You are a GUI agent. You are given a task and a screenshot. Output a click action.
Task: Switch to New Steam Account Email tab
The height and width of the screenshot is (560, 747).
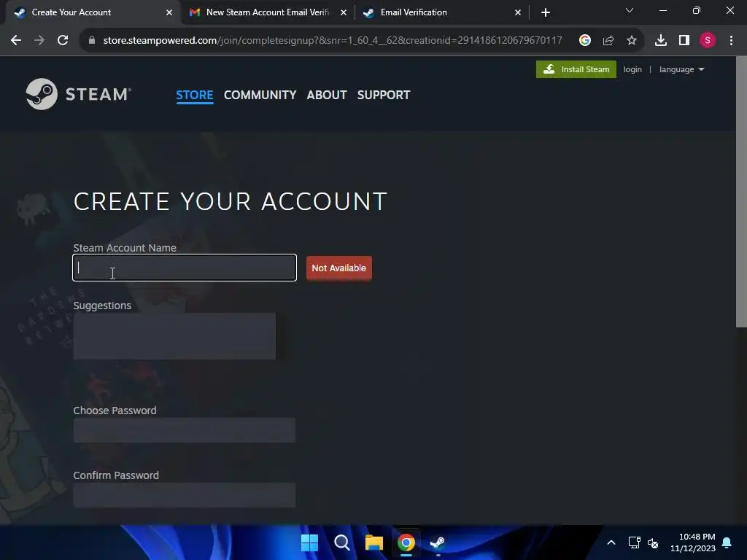click(268, 12)
